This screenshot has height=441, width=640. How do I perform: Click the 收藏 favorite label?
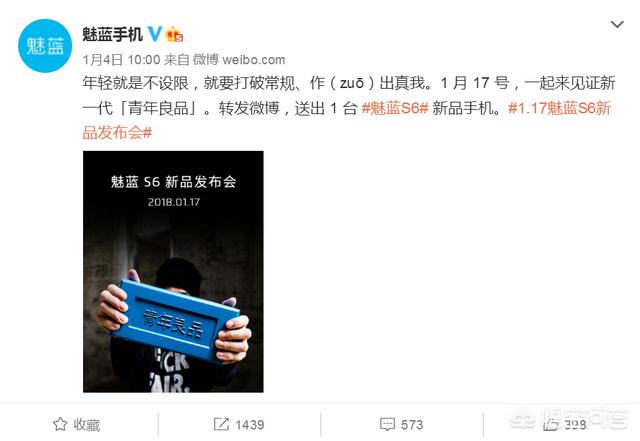pos(87,425)
